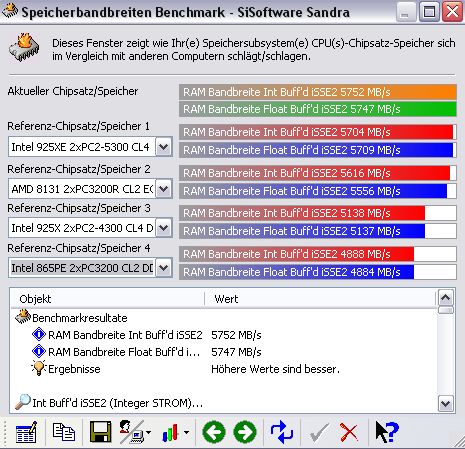The height and width of the screenshot is (449, 465).
Task: Click the orange Int 5752 MB/s bar
Action: click(318, 92)
